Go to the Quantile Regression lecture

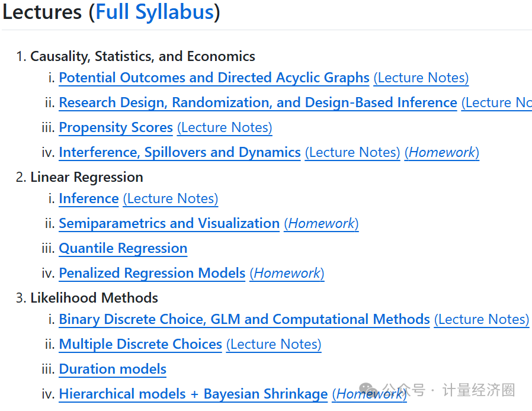pos(123,248)
